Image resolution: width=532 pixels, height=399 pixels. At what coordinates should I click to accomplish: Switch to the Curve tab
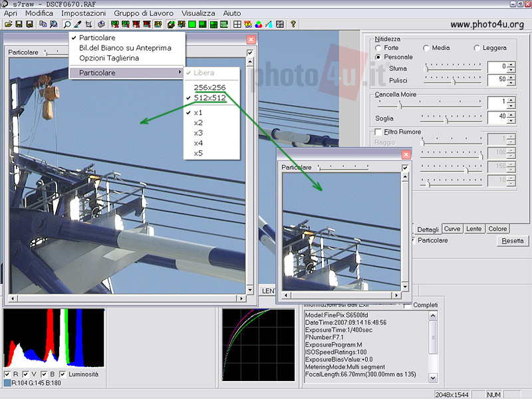[452, 229]
